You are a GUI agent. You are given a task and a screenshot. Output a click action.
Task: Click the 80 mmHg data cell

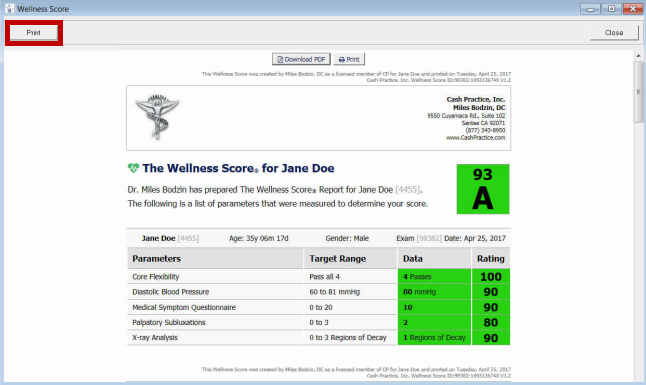click(434, 292)
